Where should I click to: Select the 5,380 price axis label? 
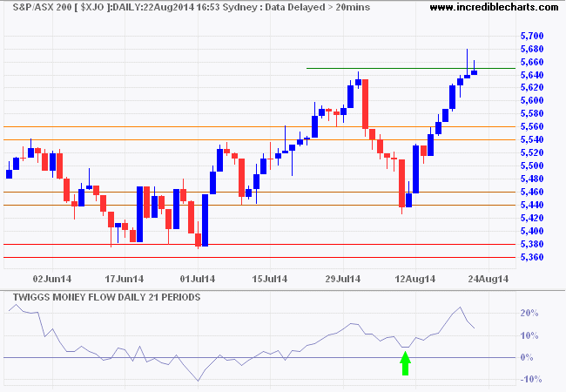tap(532, 245)
